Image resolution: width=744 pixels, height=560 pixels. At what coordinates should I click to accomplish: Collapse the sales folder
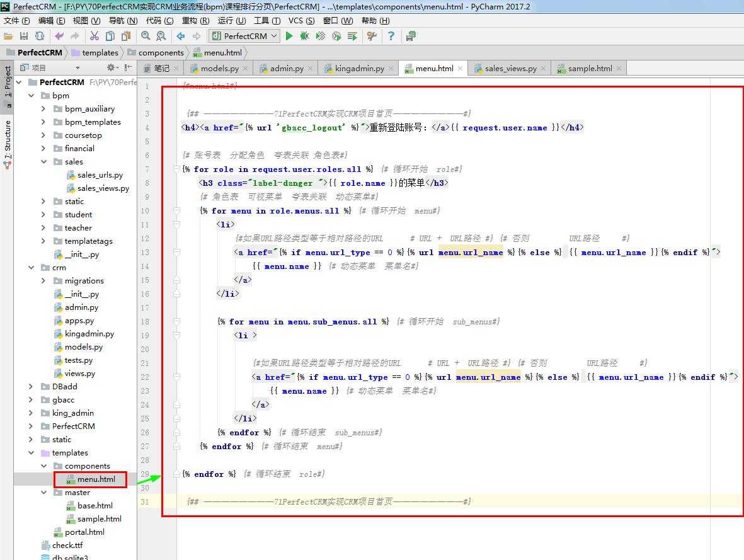(43, 162)
